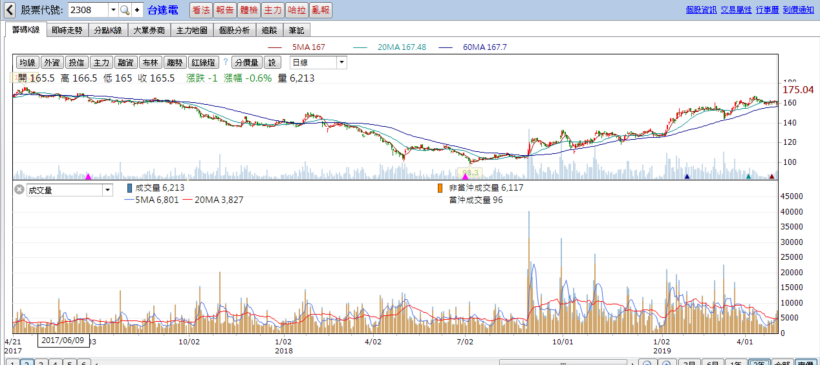Toggle the 外資 foreign investor overlay
The width and height of the screenshot is (820, 365).
[52, 63]
